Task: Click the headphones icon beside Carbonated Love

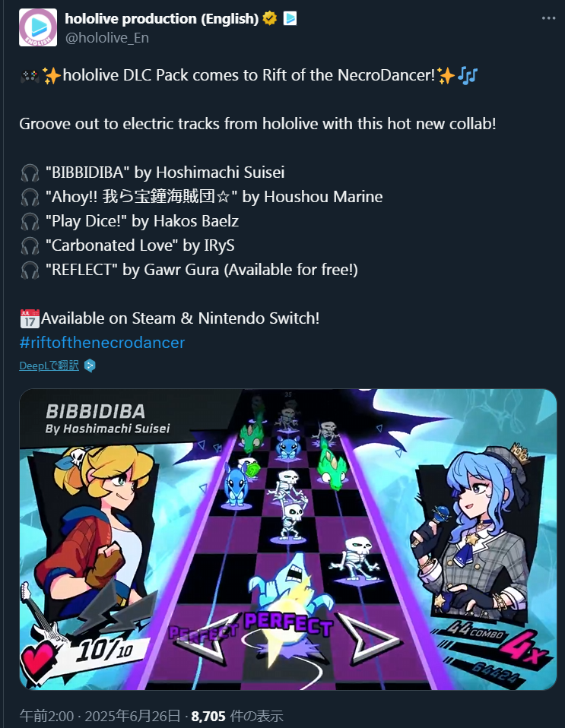Action: (30, 245)
